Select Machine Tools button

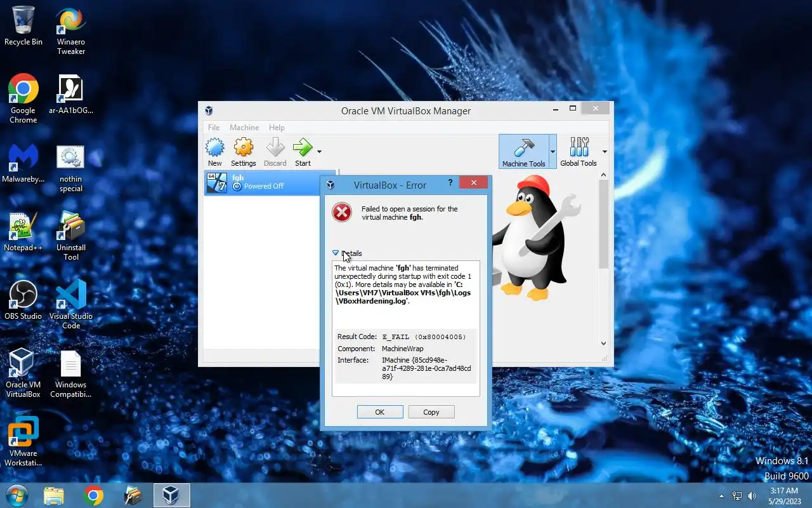[x=523, y=152]
